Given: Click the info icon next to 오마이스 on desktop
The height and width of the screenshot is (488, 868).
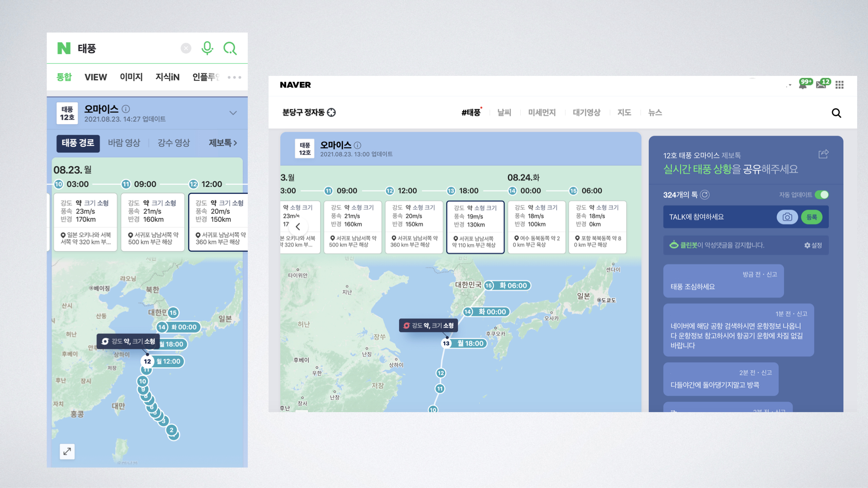Looking at the screenshot, I should coord(358,145).
